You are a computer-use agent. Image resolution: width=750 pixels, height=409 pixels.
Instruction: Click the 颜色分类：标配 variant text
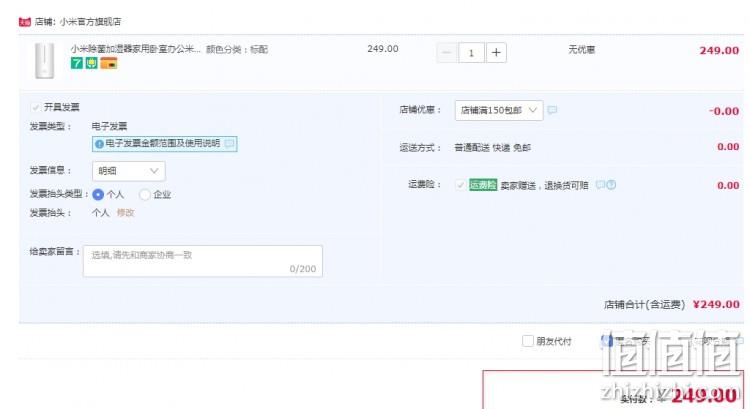pos(237,49)
